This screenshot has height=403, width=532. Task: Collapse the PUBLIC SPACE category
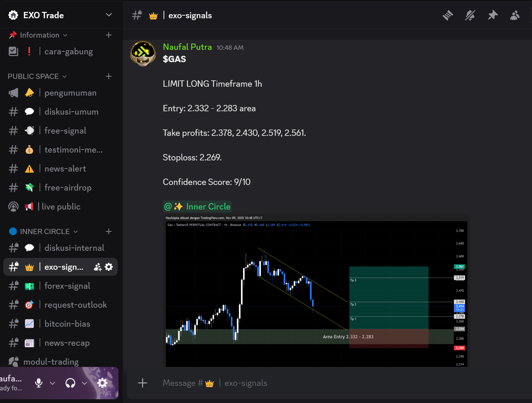point(37,76)
